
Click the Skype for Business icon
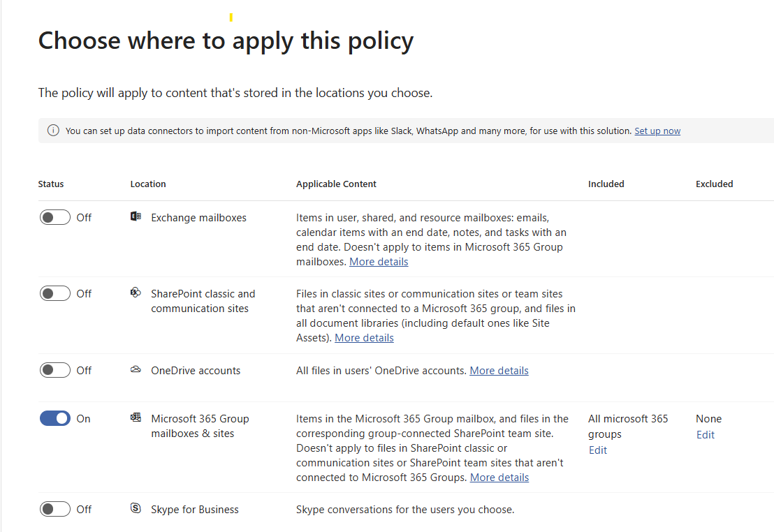pyautogui.click(x=136, y=508)
